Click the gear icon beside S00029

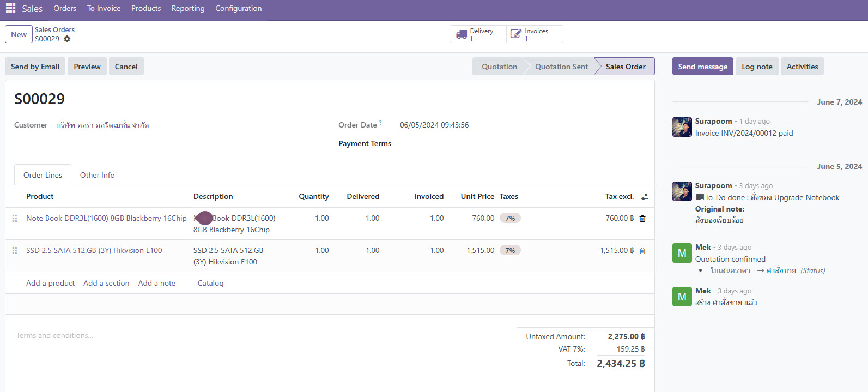(x=67, y=39)
